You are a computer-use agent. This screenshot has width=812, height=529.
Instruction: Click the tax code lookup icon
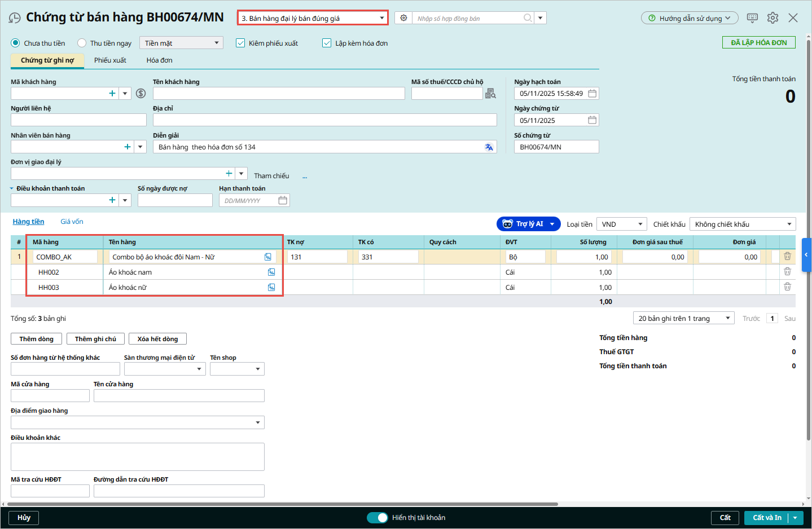pos(490,94)
